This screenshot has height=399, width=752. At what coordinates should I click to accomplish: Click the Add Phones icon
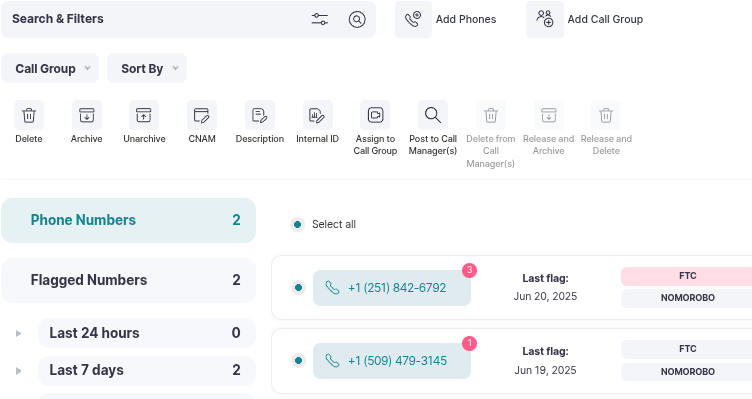[x=413, y=19]
